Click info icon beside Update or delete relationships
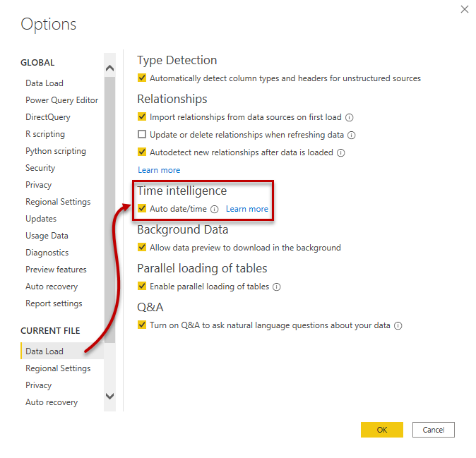476x458 pixels. [352, 135]
